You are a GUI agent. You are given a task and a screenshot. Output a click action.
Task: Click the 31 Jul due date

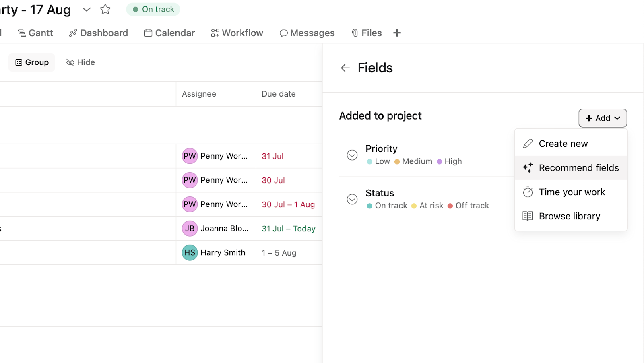pyautogui.click(x=272, y=156)
